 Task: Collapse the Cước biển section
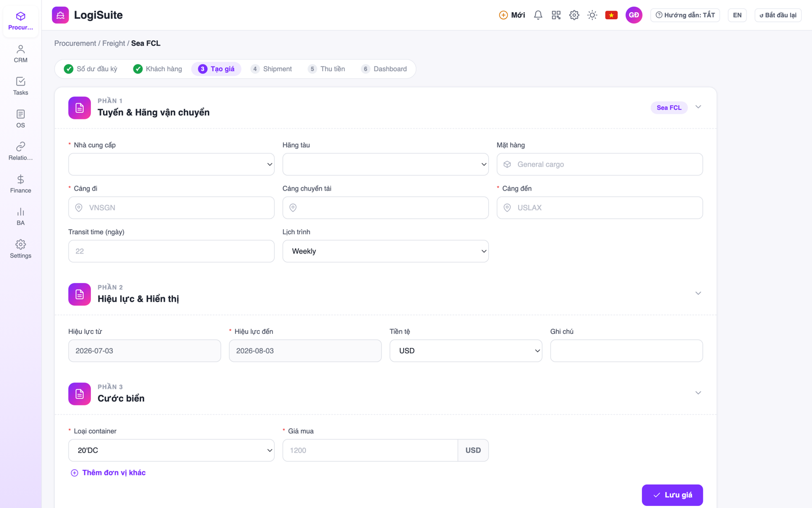click(x=698, y=393)
